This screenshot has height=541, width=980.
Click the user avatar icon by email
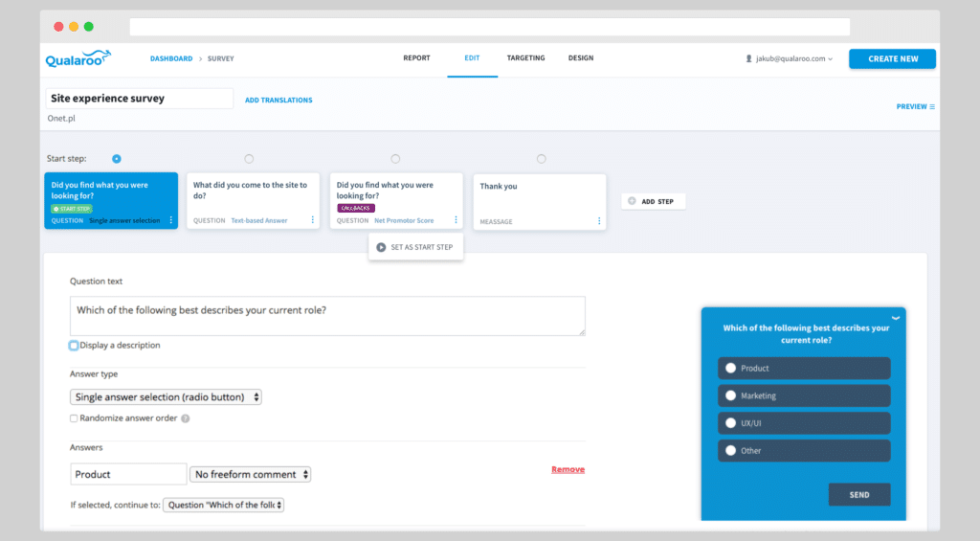tap(748, 58)
